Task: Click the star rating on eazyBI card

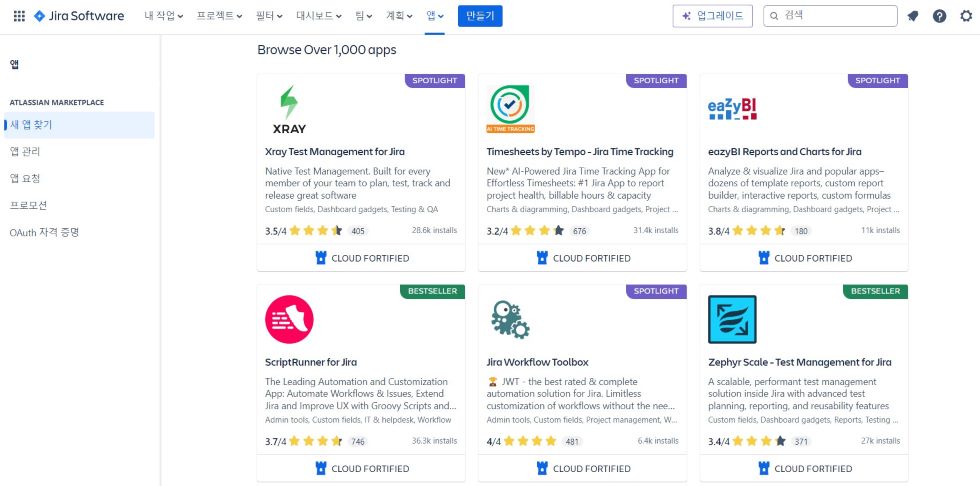Action: pyautogui.click(x=758, y=231)
